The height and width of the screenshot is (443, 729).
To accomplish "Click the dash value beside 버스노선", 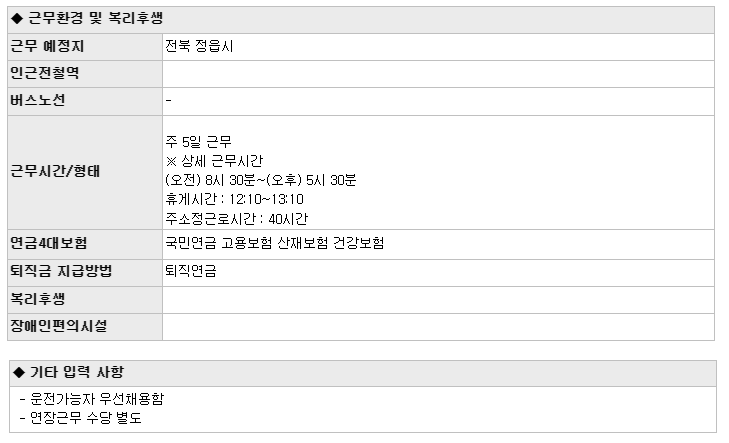I will 168,100.
